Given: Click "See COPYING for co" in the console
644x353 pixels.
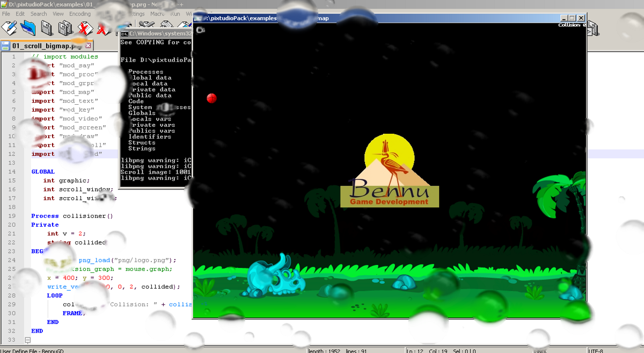Looking at the screenshot, I should [x=156, y=42].
